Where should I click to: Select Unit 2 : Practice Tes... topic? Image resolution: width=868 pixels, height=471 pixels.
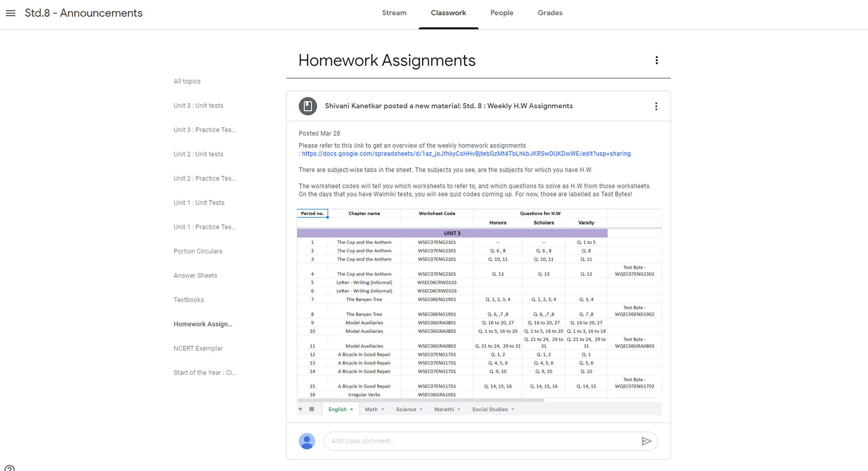(204, 178)
